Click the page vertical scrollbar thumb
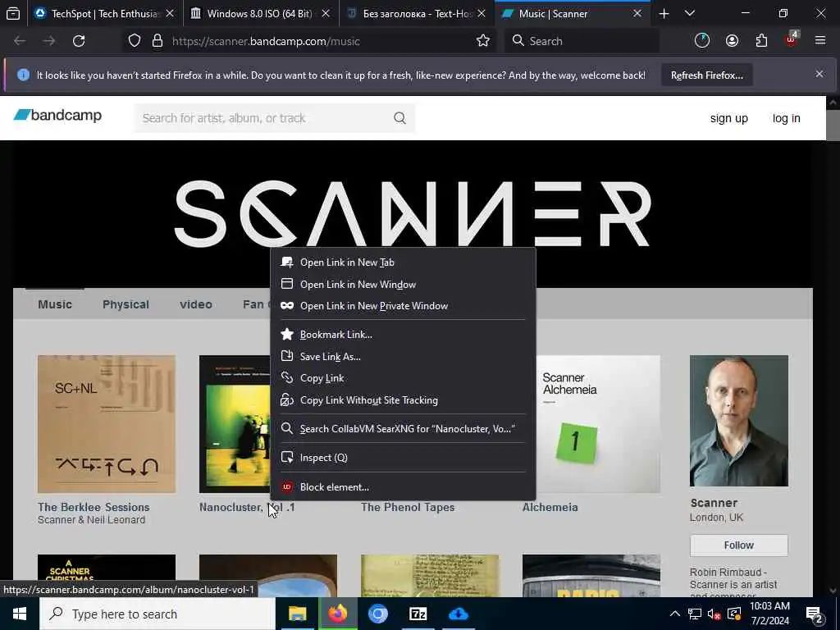 click(833, 125)
